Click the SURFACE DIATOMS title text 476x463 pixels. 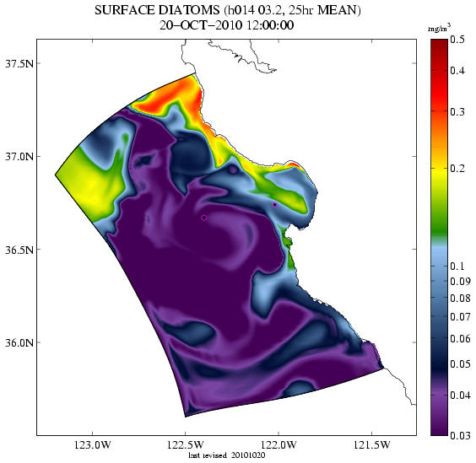tap(157, 10)
